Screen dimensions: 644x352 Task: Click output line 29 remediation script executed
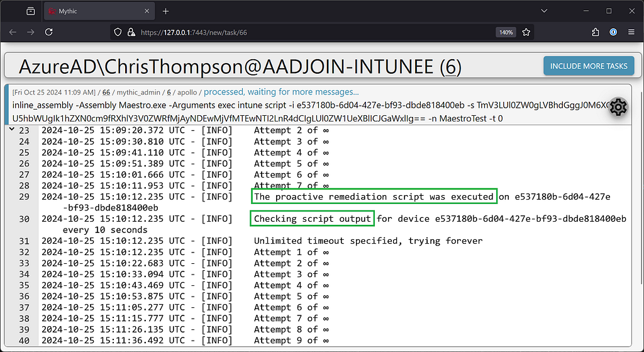pyautogui.click(x=374, y=196)
